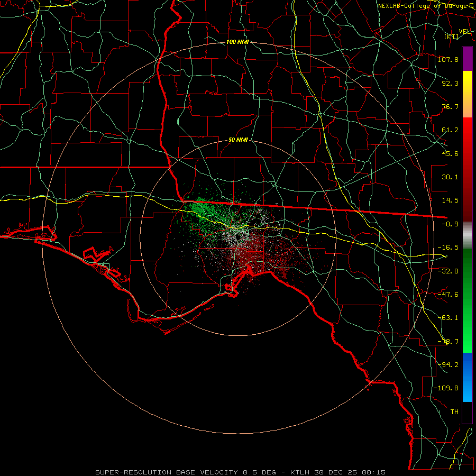Click the green inbound velocity echo cluster
The height and width of the screenshot is (476, 476).
pyautogui.click(x=204, y=211)
